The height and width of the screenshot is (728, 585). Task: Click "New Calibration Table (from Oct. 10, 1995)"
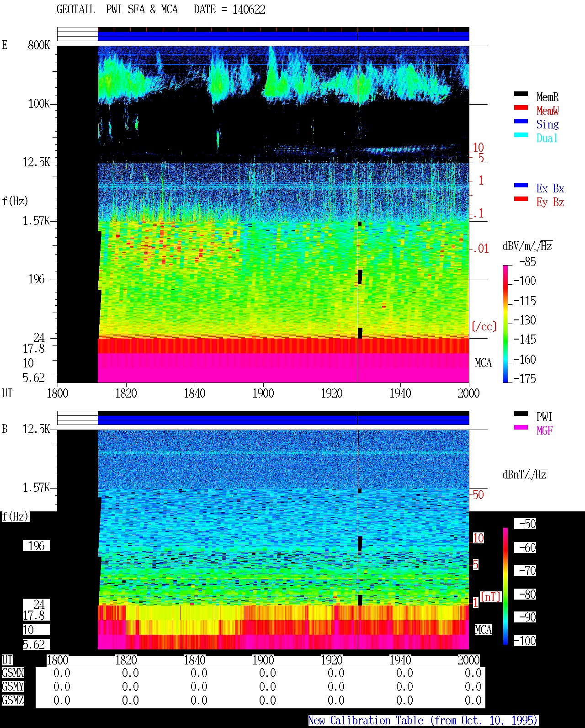click(423, 721)
